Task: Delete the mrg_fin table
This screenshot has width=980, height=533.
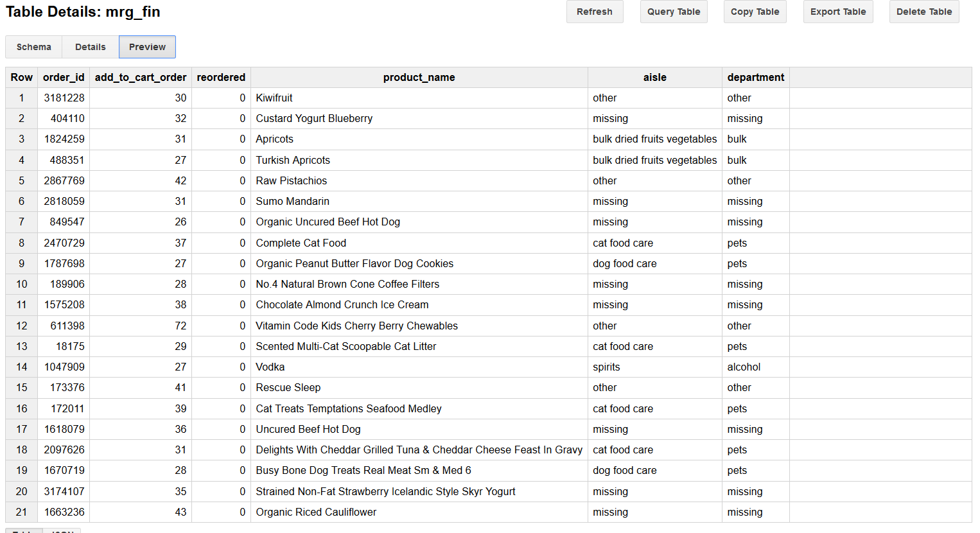Action: [x=923, y=12]
